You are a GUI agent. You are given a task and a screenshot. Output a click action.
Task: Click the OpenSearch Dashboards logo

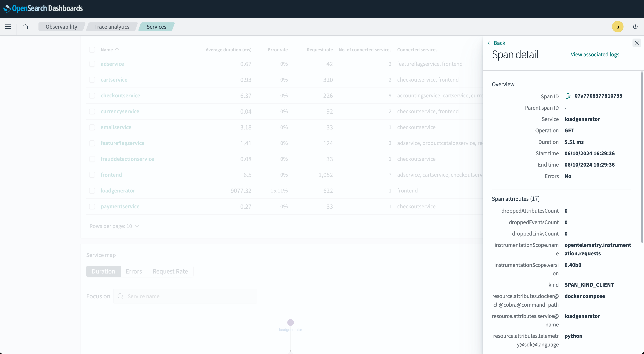(x=43, y=8)
